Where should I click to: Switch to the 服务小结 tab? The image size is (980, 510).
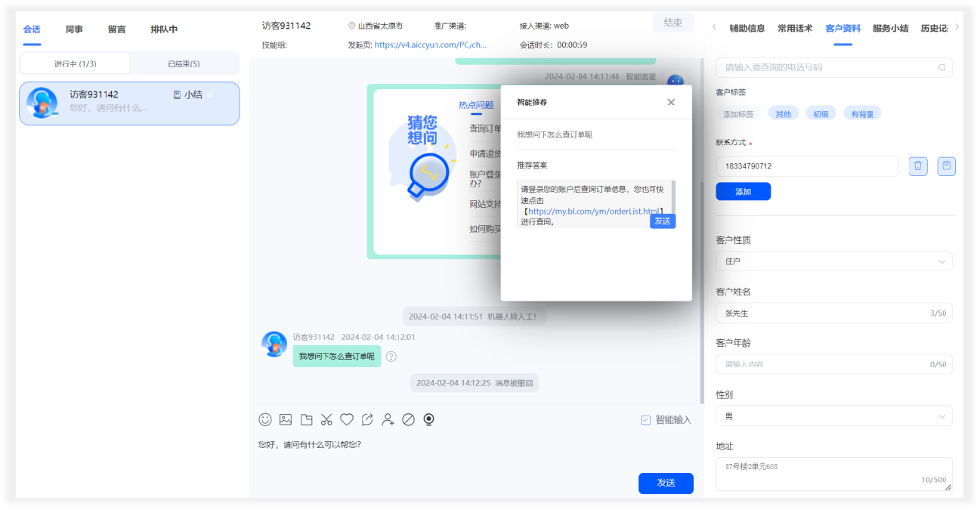coord(890,29)
